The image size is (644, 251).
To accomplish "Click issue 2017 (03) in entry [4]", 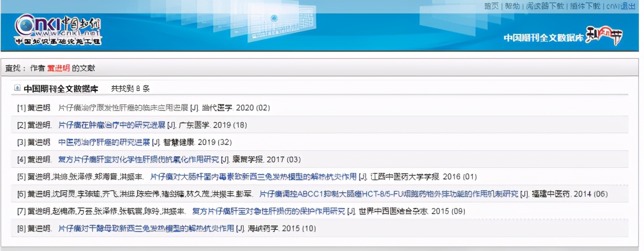I will coord(284,160).
